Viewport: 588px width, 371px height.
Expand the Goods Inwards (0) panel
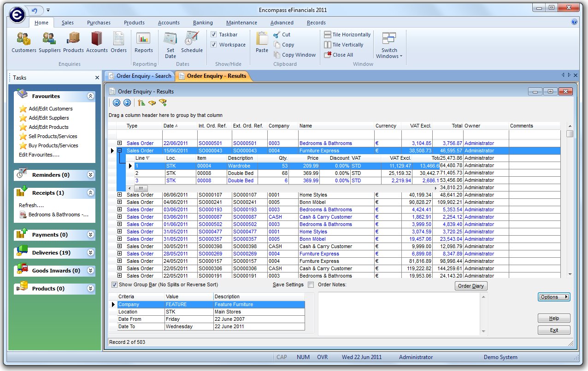tap(90, 271)
